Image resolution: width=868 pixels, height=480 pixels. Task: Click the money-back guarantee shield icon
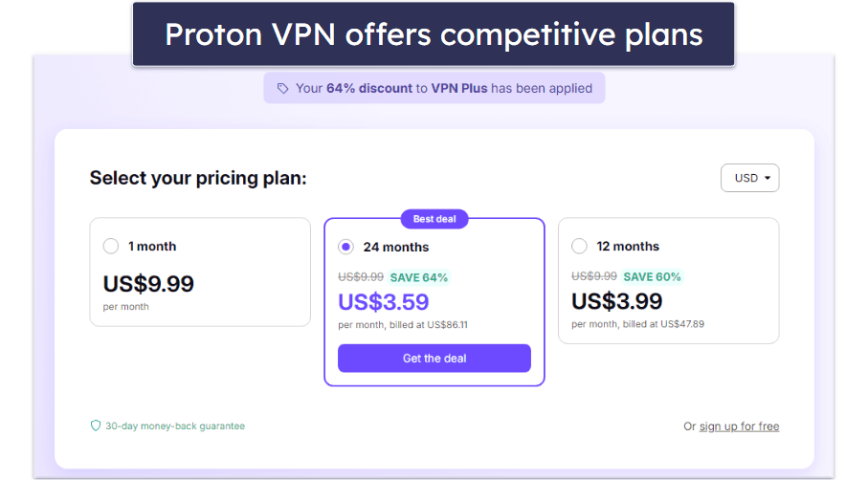[x=96, y=425]
